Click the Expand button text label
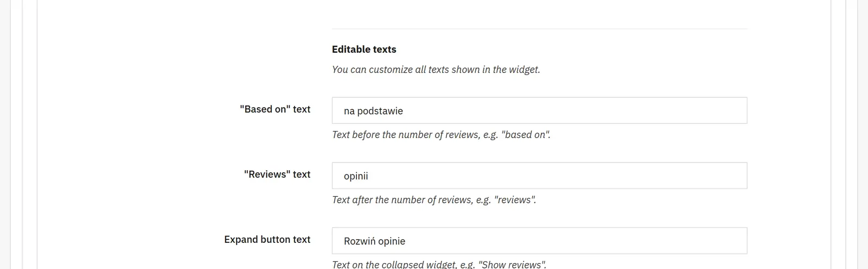Image resolution: width=868 pixels, height=269 pixels. 267,240
